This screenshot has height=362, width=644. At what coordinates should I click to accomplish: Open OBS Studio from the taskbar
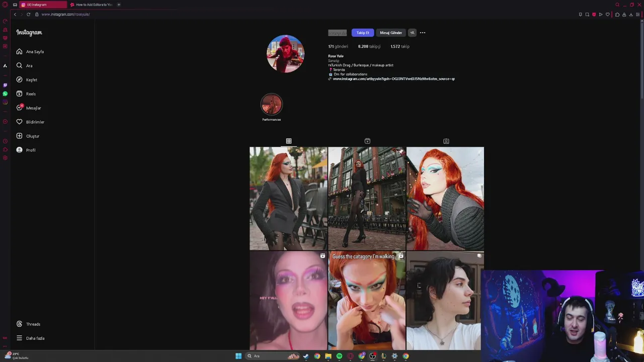[x=372, y=356]
